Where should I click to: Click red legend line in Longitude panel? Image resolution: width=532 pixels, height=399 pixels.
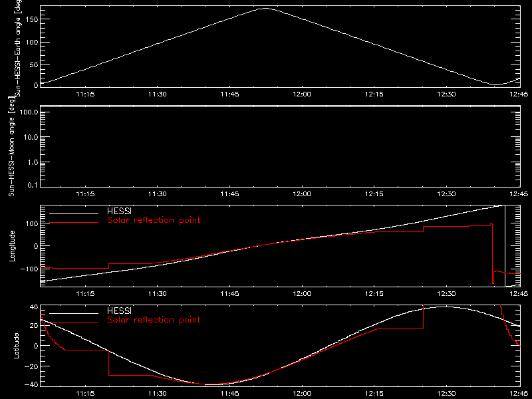tap(74, 223)
